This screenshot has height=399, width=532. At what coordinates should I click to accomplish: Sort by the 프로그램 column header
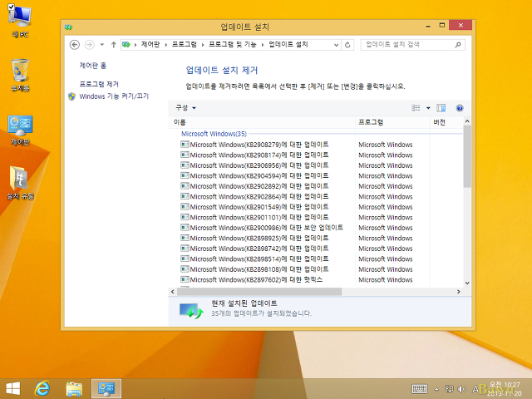point(392,122)
